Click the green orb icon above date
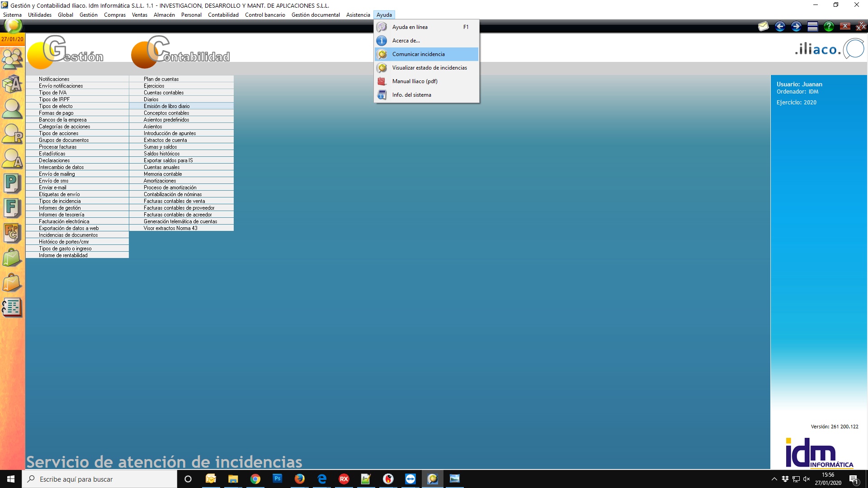Image resolution: width=868 pixels, height=488 pixels. point(13,26)
